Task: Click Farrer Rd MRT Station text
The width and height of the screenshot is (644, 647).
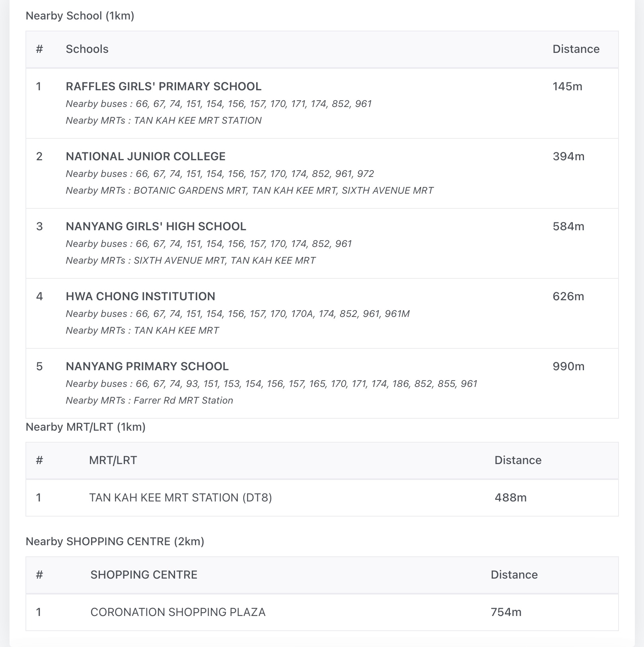Action: (183, 400)
